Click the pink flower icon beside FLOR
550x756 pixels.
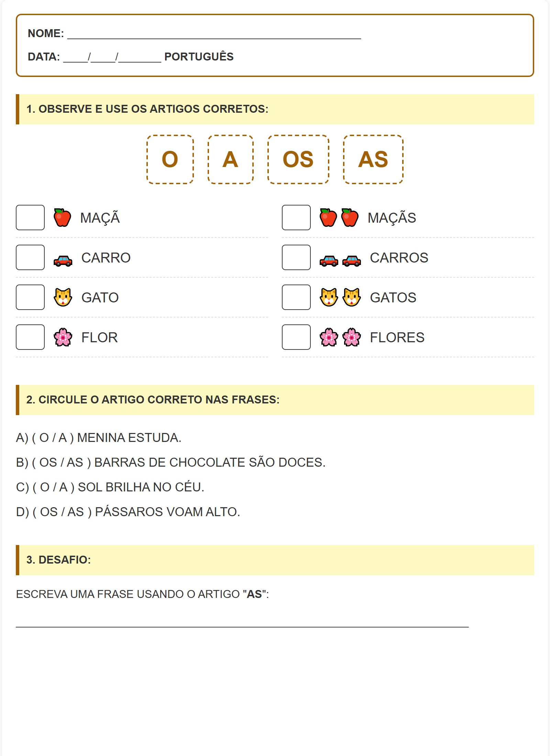[x=63, y=337]
